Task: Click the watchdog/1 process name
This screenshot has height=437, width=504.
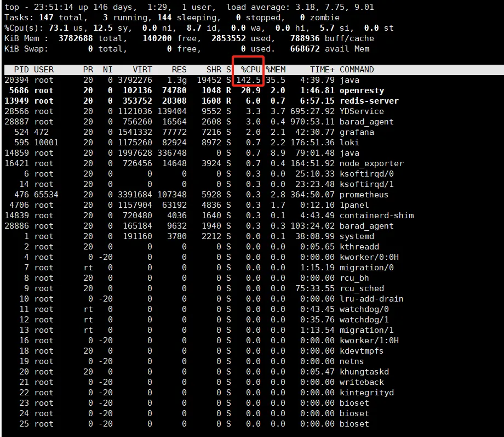Action: pos(364,320)
